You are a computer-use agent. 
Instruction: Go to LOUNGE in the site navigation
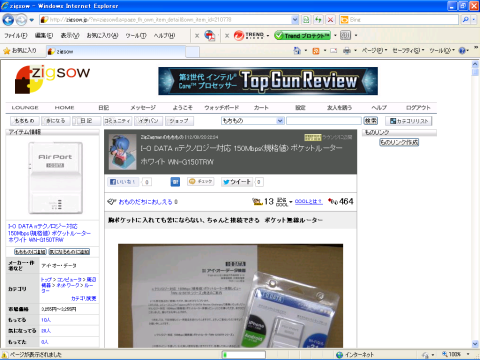pos(25,108)
